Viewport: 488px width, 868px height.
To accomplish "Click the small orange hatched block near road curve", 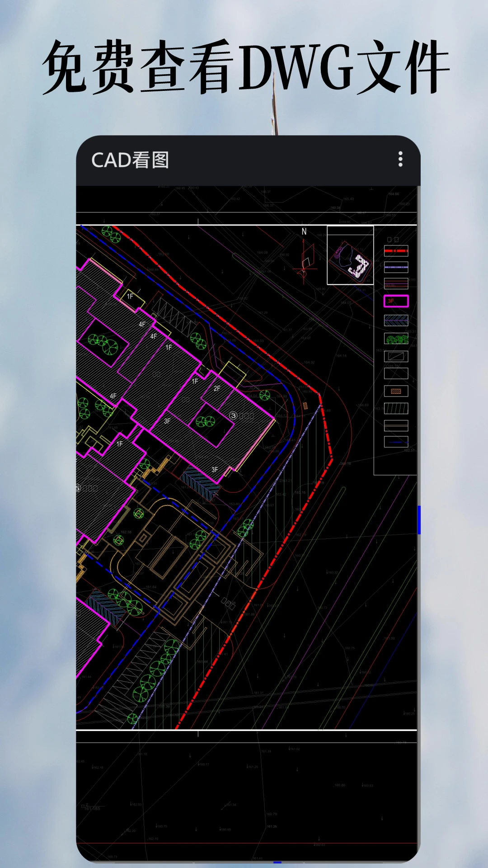I will coord(305,406).
